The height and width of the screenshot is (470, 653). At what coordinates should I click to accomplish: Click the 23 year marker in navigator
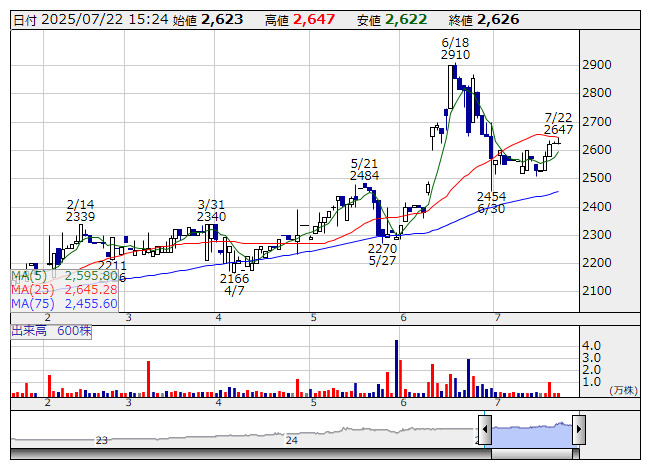coord(102,440)
